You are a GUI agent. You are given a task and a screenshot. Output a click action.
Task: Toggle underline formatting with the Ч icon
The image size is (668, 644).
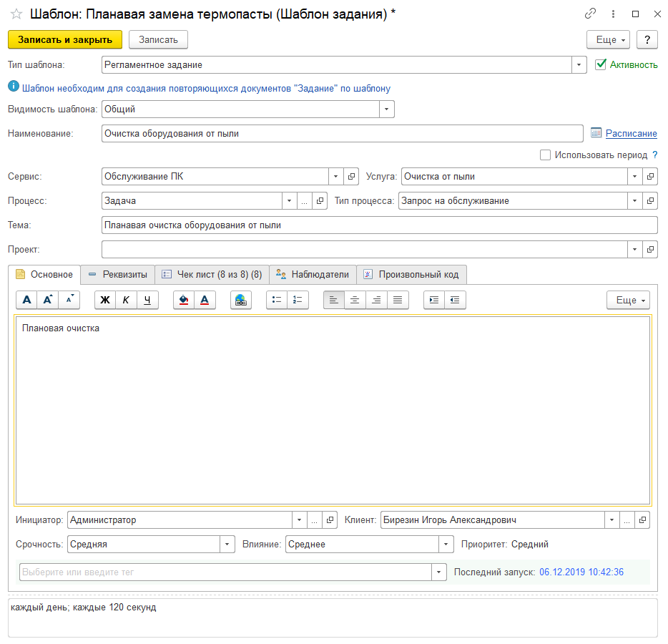[147, 301]
